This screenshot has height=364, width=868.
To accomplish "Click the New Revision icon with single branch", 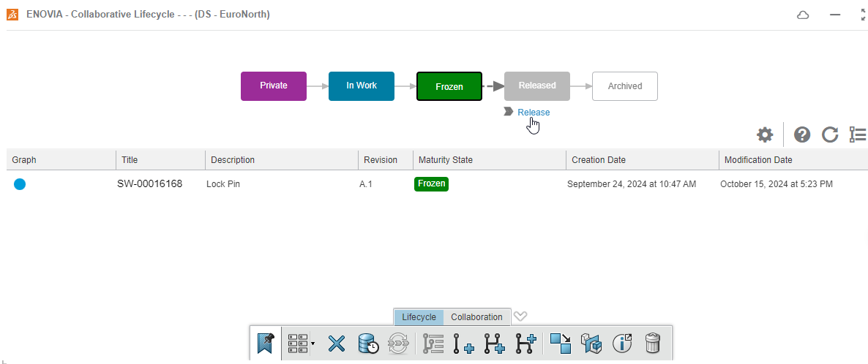I will pyautogui.click(x=463, y=343).
